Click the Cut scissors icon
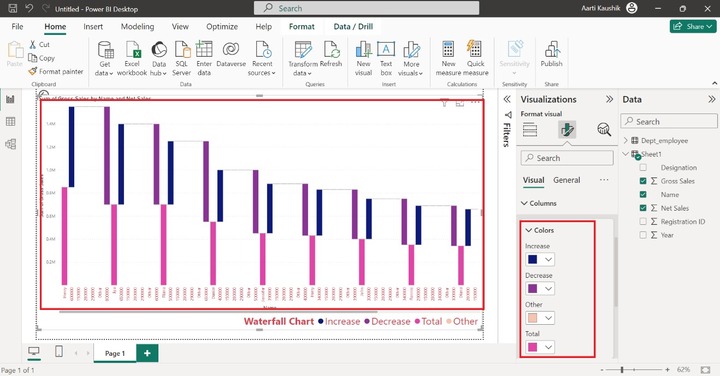The image size is (720, 376). 33,44
